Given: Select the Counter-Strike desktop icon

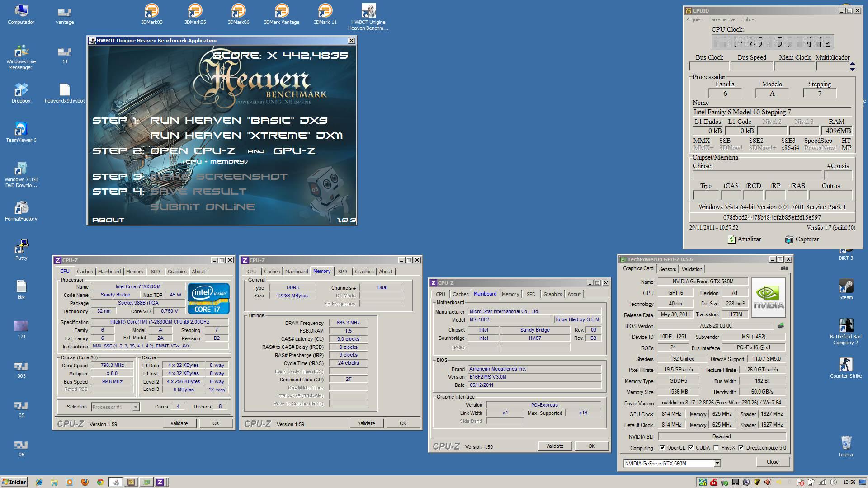Looking at the screenshot, I should (846, 368).
